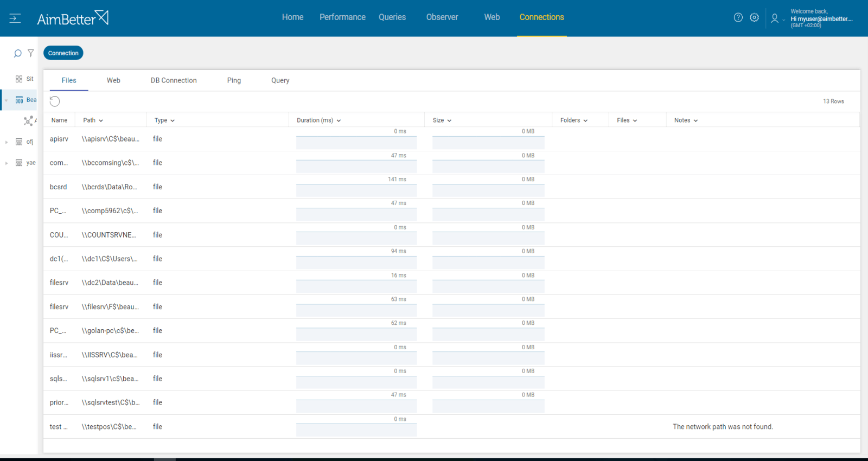Image resolution: width=868 pixels, height=461 pixels.
Task: Select the ofj server icon in sidebar
Action: click(x=19, y=142)
